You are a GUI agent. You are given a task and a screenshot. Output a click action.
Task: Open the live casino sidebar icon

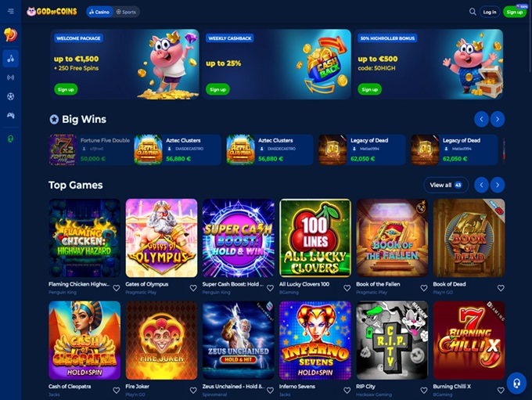click(x=10, y=77)
